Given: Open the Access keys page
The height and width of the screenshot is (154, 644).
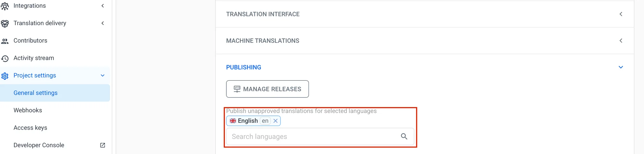Looking at the screenshot, I should point(30,128).
